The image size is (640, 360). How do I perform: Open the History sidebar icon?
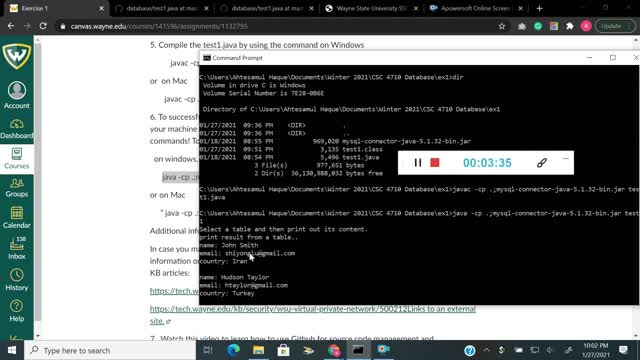coord(17,280)
